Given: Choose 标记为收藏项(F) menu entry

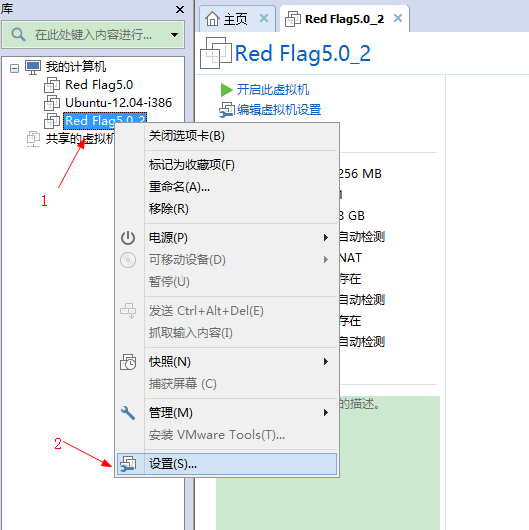Looking at the screenshot, I should point(227,165).
